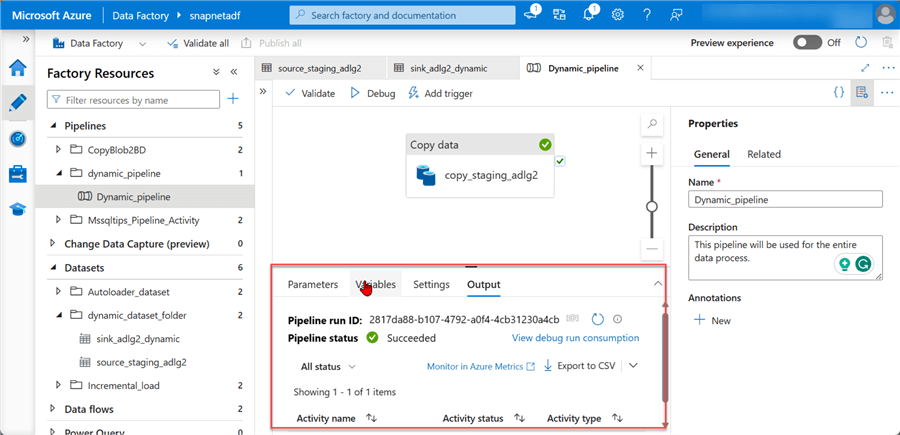900x435 pixels.
Task: Expand the Mssqltips_Pipeline_Activity folder
Action: (58, 219)
